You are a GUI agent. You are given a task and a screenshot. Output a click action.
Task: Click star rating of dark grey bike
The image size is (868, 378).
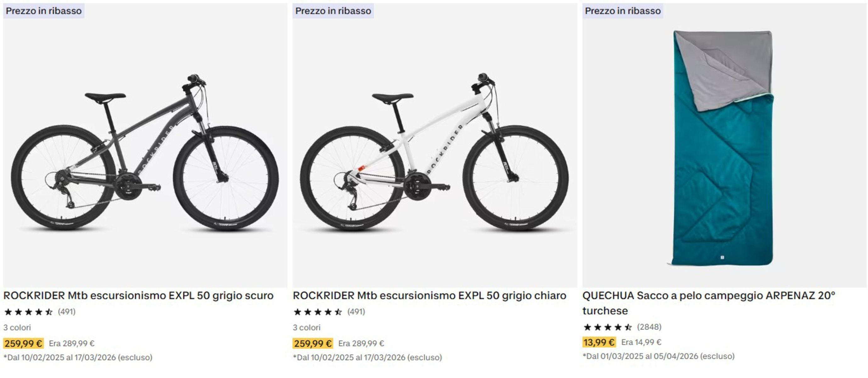(x=28, y=312)
